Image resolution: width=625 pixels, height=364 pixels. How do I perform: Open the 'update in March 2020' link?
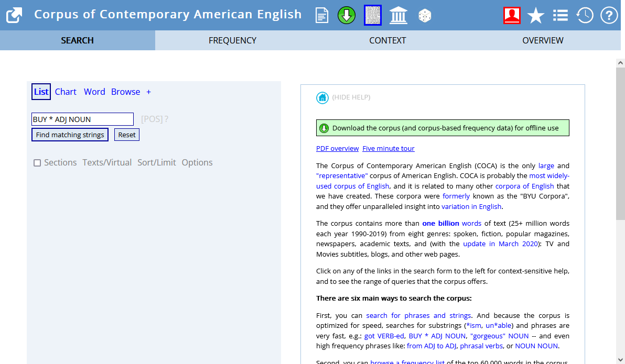point(500,244)
